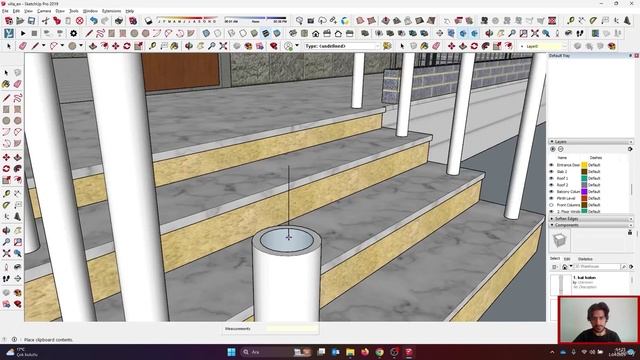Select the Protractor tool in left toolbar
This screenshot has height=360, width=640.
click(6, 205)
